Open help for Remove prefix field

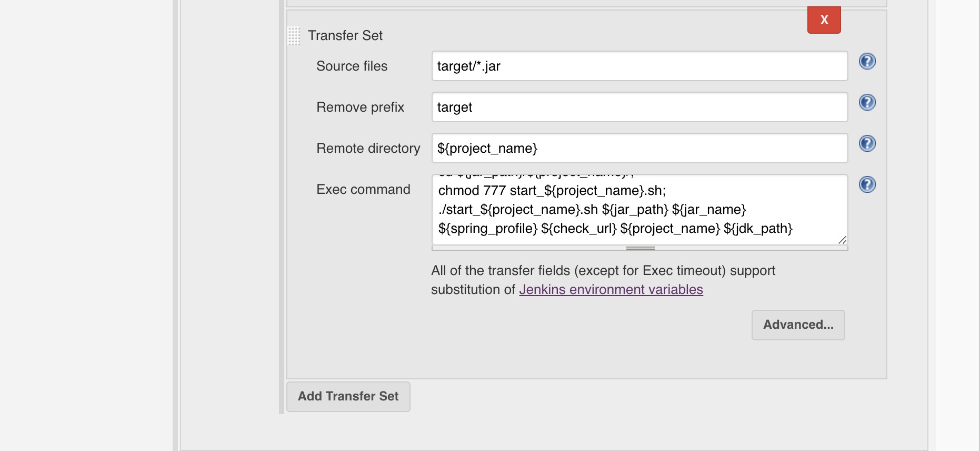(x=867, y=102)
